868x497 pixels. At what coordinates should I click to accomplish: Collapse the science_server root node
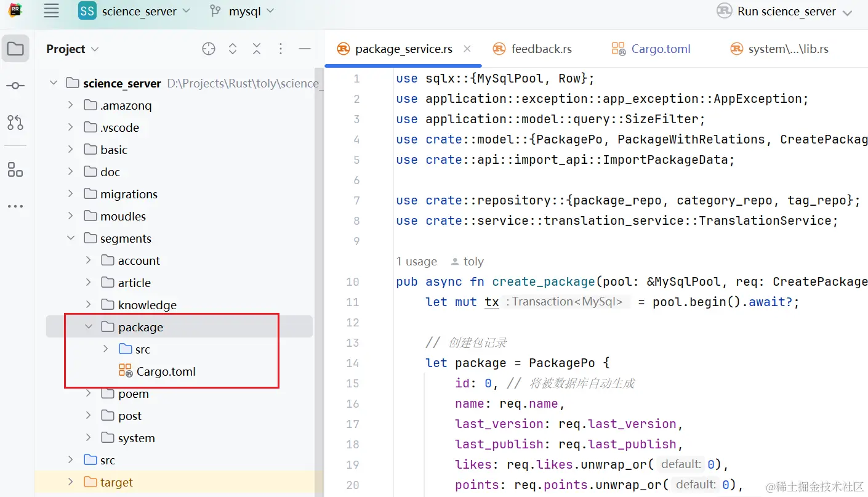tap(54, 83)
